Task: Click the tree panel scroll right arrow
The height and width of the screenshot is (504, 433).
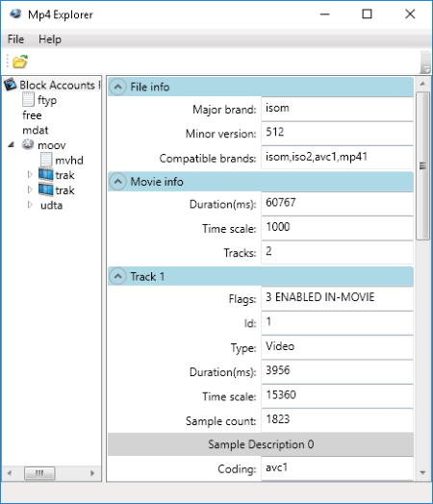Action: (x=92, y=473)
